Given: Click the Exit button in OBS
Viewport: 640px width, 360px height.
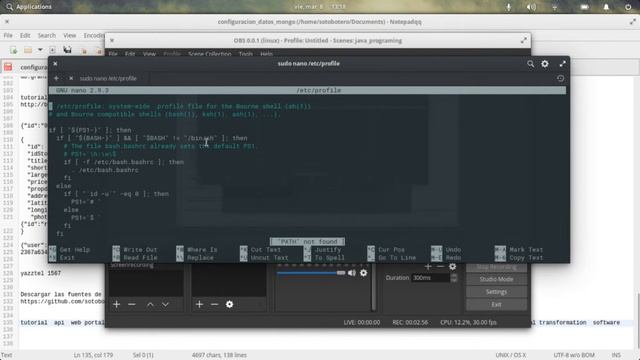Looking at the screenshot, I should 496,304.
